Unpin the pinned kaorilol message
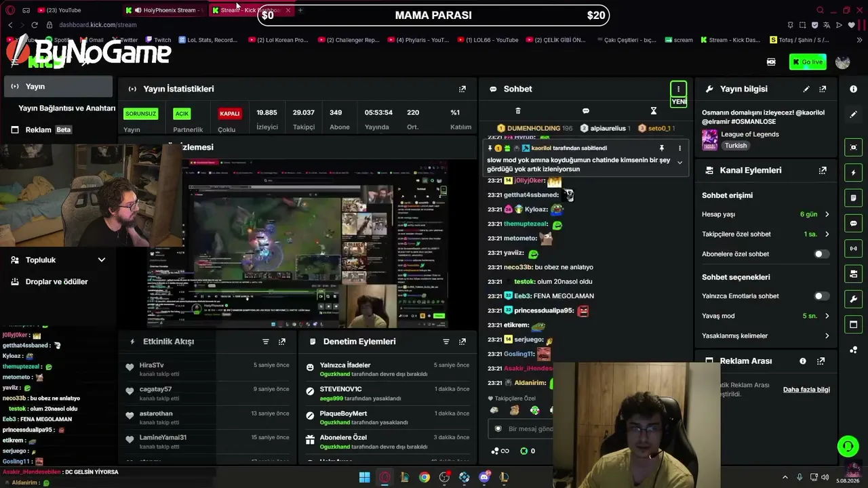The height and width of the screenshot is (488, 868). [662, 148]
